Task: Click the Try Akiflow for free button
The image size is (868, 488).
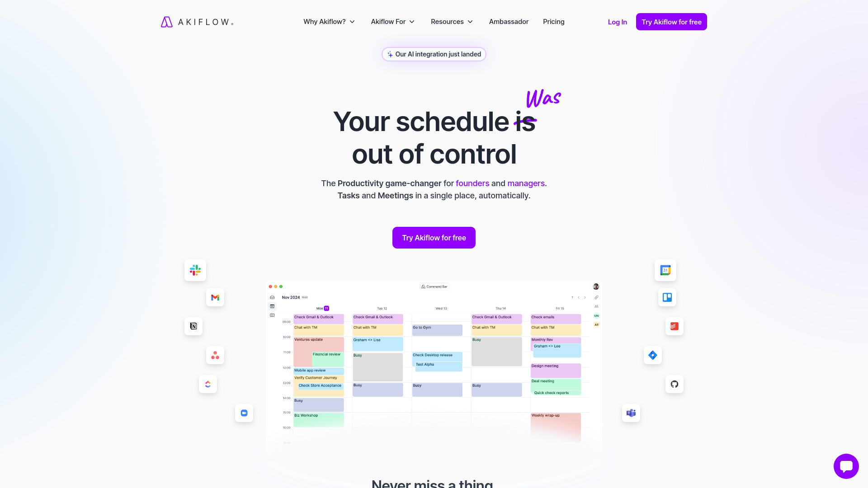Action: (x=434, y=238)
